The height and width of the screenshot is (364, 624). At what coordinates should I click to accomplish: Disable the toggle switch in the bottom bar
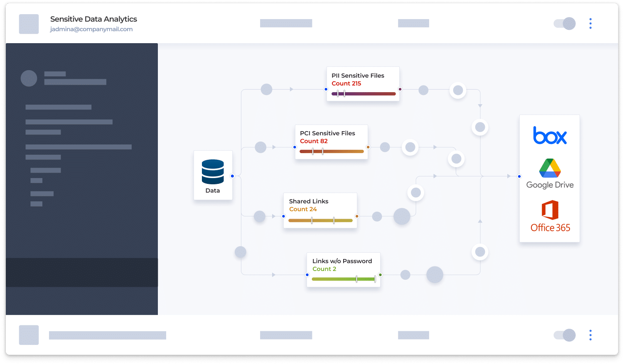pos(564,335)
